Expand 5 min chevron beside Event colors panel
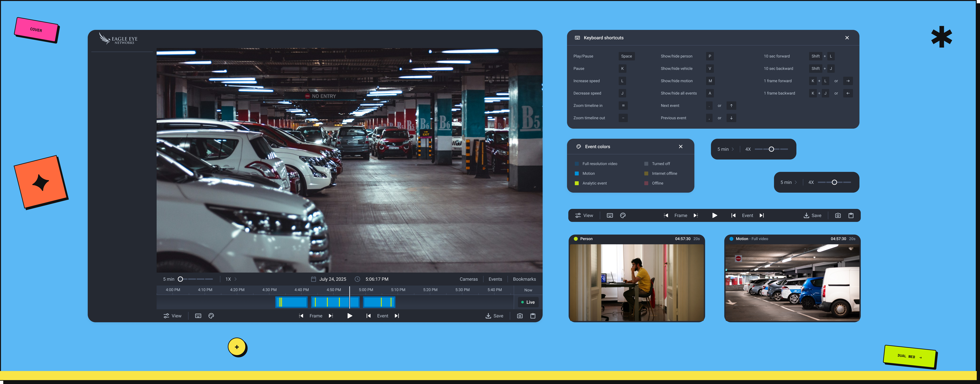The height and width of the screenshot is (384, 980). coord(733,149)
